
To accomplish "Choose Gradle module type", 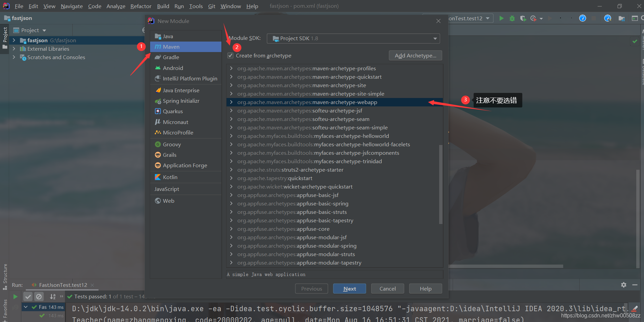I will pyautogui.click(x=186, y=57).
